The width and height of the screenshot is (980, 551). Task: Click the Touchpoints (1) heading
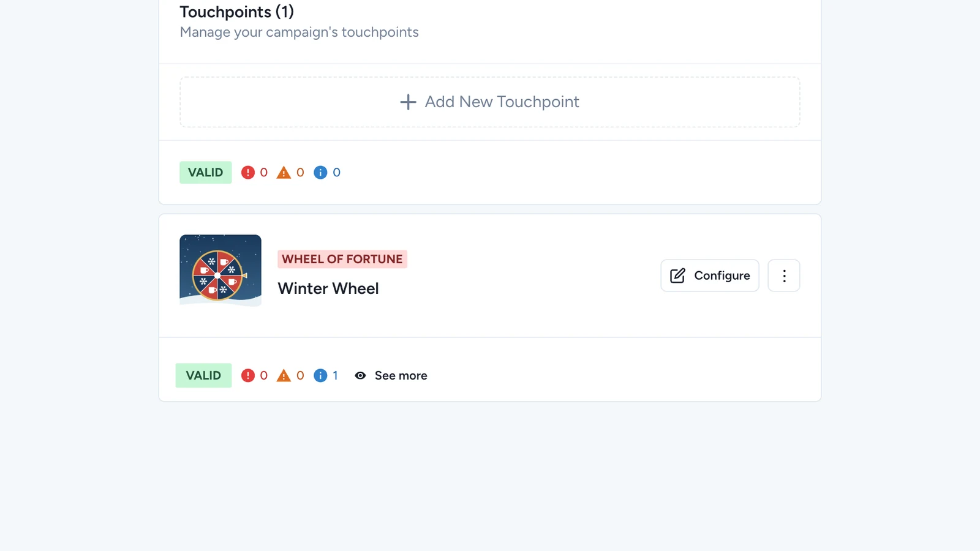point(236,12)
